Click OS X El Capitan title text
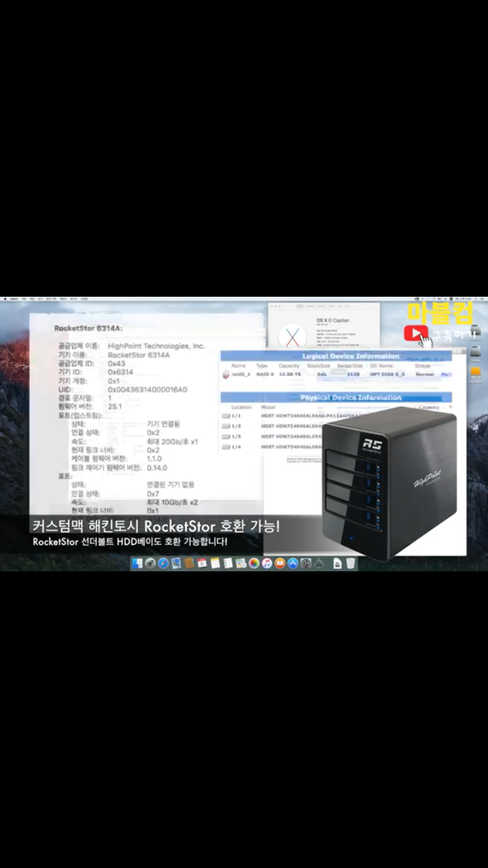 [x=332, y=321]
